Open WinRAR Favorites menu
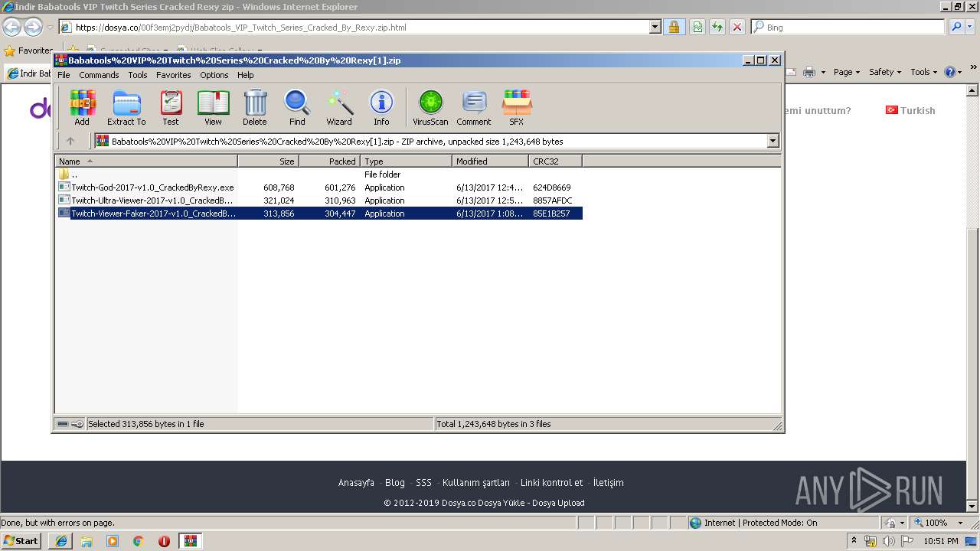The image size is (980, 551). pyautogui.click(x=174, y=75)
